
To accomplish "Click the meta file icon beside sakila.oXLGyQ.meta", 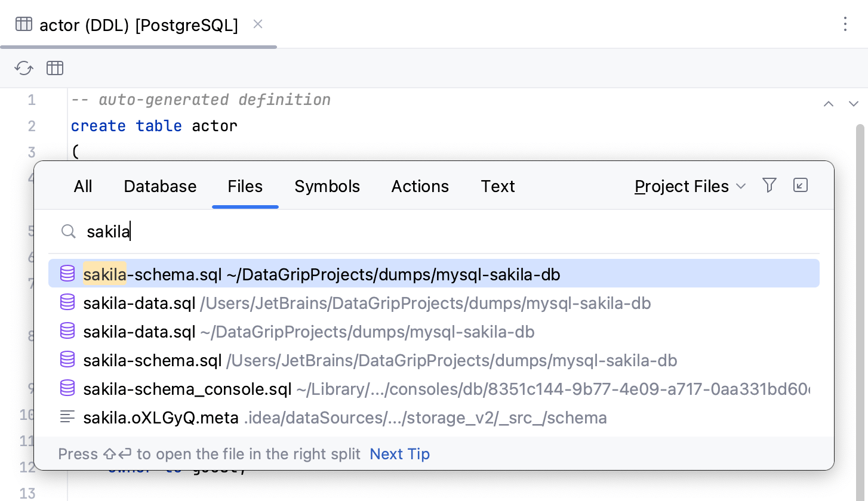I will click(x=67, y=417).
